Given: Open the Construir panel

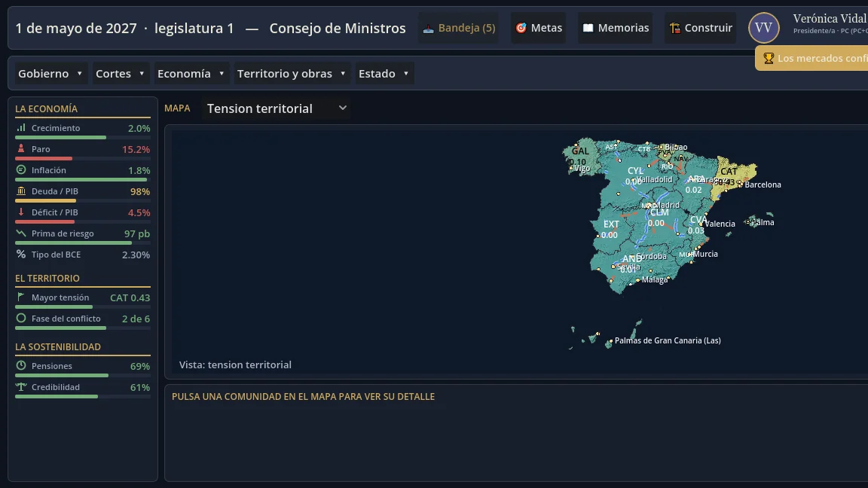Looking at the screenshot, I should 700,28.
